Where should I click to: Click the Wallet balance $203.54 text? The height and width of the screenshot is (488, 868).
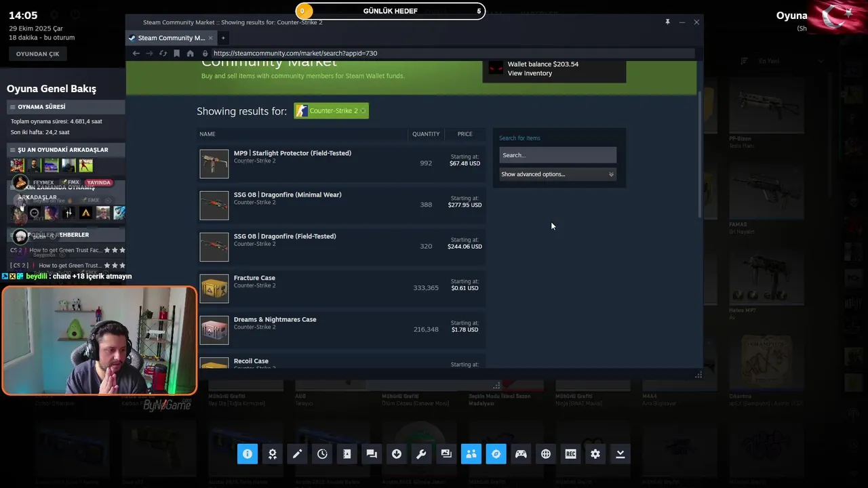pyautogui.click(x=543, y=64)
